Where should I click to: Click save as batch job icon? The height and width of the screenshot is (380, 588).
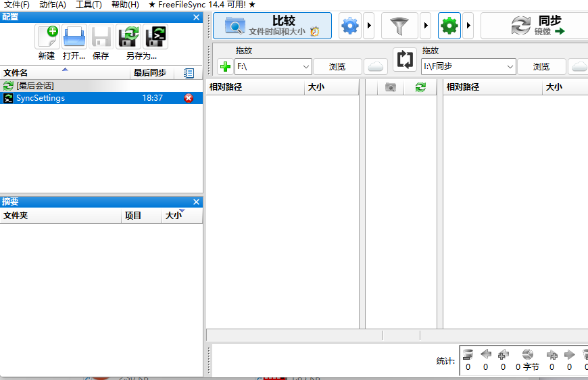155,37
